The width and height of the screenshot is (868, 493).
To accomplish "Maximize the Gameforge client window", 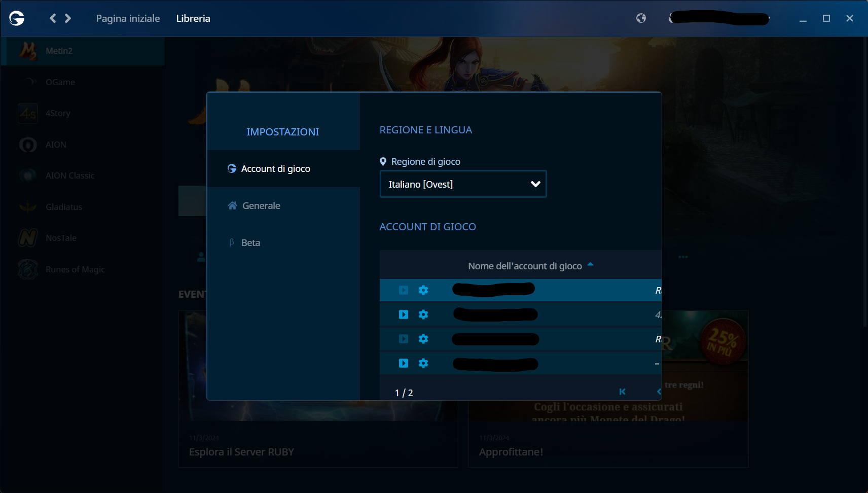I will (826, 18).
